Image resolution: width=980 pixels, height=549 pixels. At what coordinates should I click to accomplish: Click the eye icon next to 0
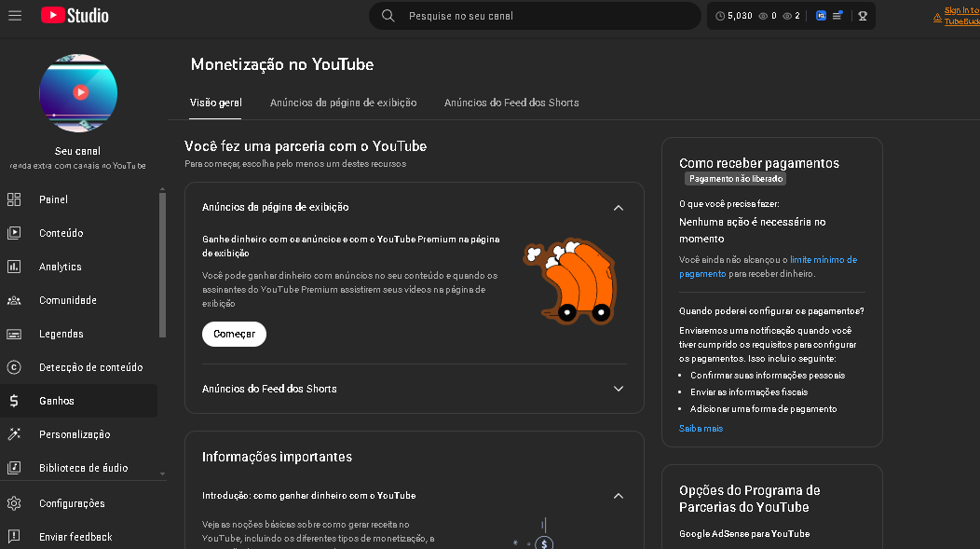tap(763, 16)
